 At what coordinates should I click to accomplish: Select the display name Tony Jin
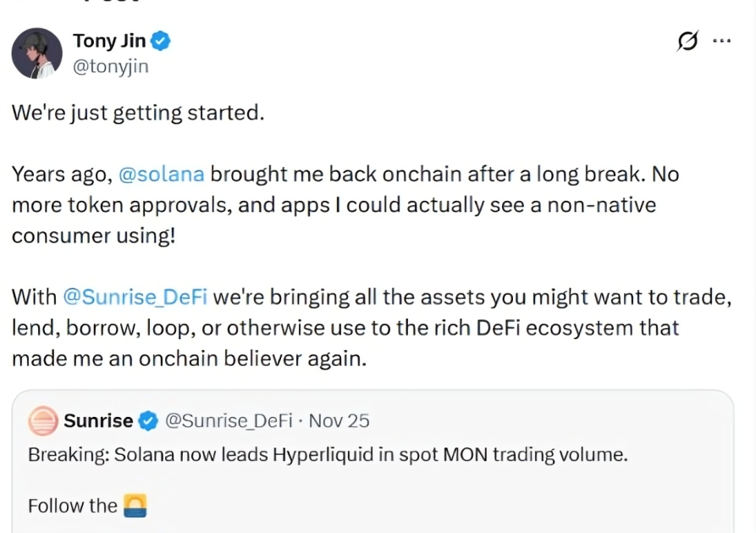[x=112, y=40]
